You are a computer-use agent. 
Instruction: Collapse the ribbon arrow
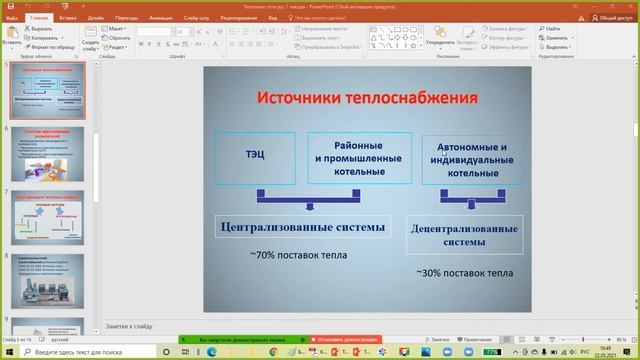(634, 56)
